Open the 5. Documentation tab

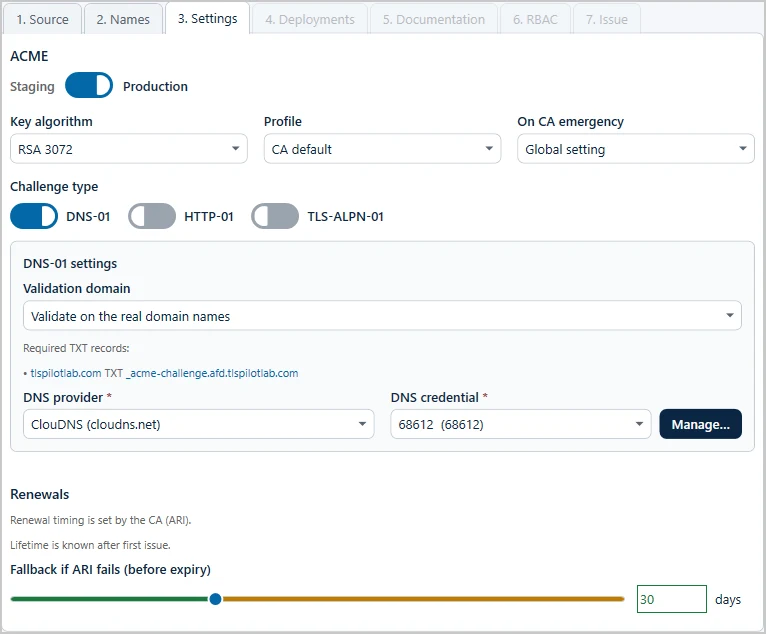tap(434, 20)
